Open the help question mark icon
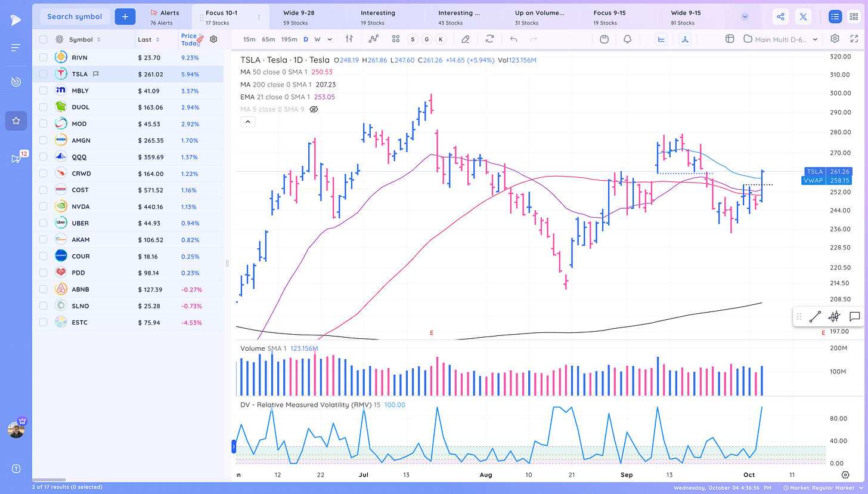The width and height of the screenshot is (868, 494). pos(16,468)
